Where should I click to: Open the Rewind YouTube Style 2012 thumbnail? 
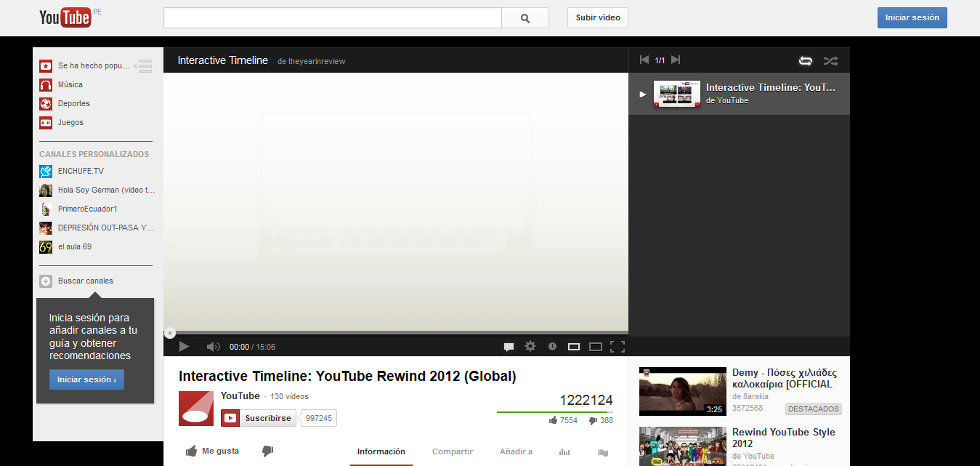click(x=683, y=446)
